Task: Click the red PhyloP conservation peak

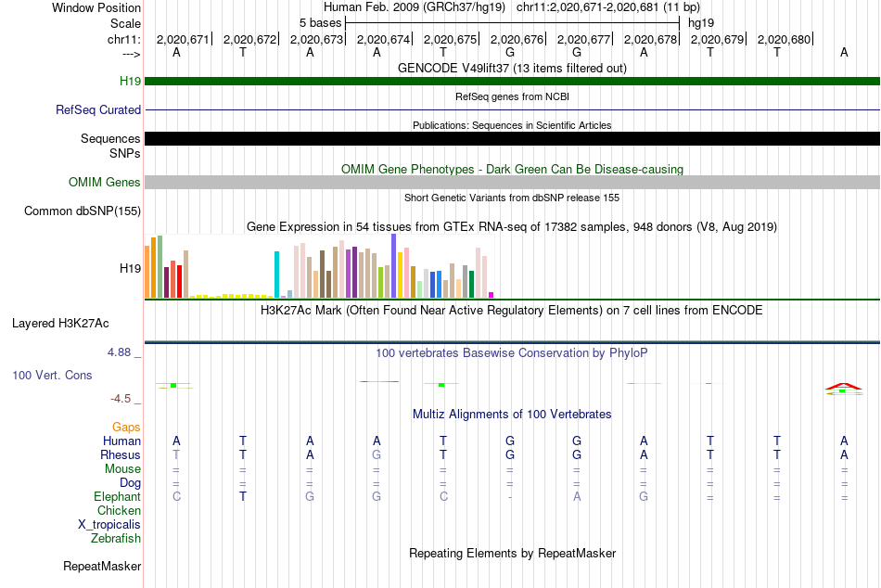Action: point(843,386)
